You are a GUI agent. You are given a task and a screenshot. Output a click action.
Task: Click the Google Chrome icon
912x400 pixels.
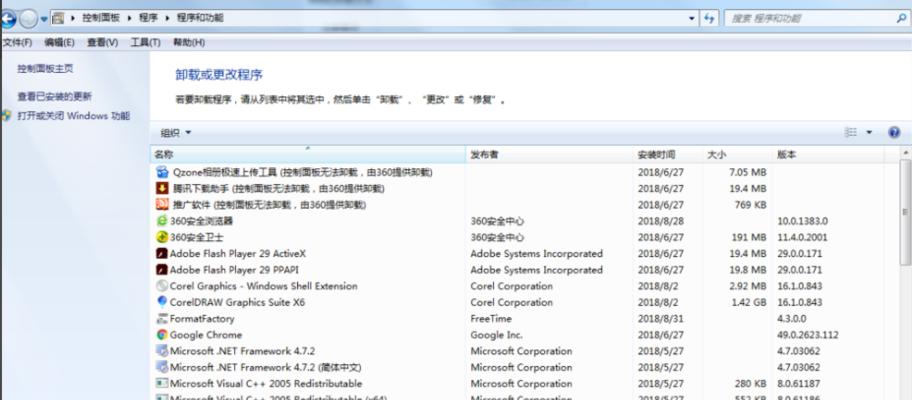pos(162,335)
